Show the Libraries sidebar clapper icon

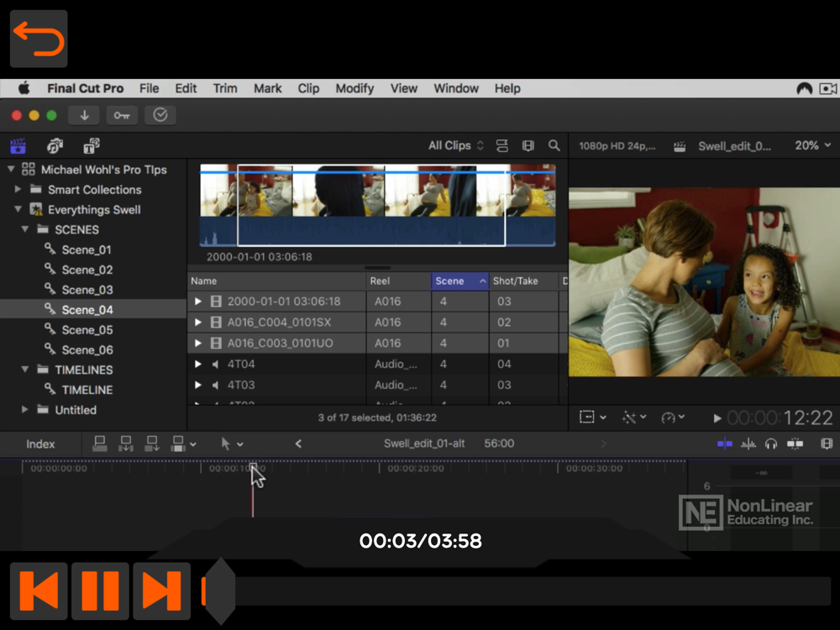point(18,145)
